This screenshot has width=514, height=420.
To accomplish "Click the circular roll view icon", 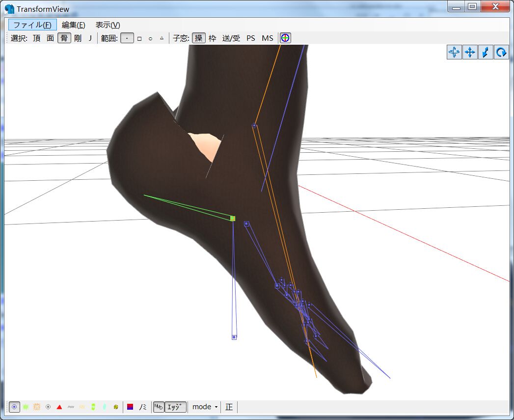I will tap(501, 52).
